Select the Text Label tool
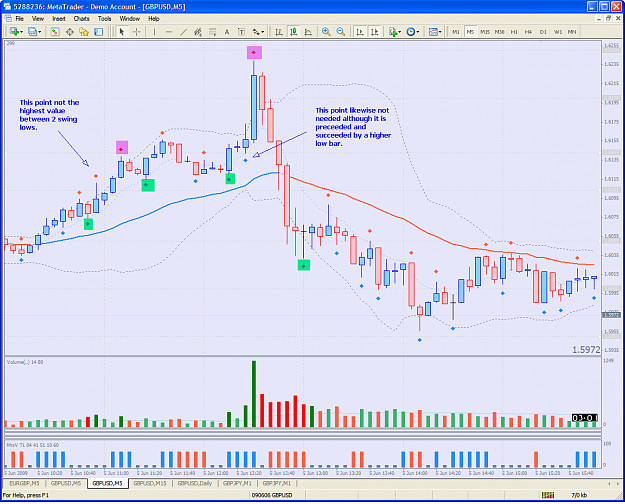 click(x=241, y=32)
